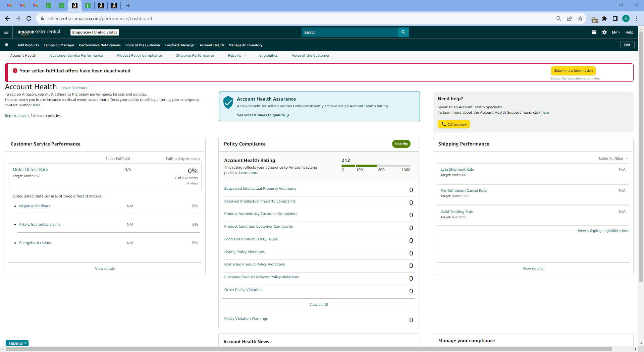The width and height of the screenshot is (644, 352).
Task: Click the Edit bookmarks button
Action: 627,45
